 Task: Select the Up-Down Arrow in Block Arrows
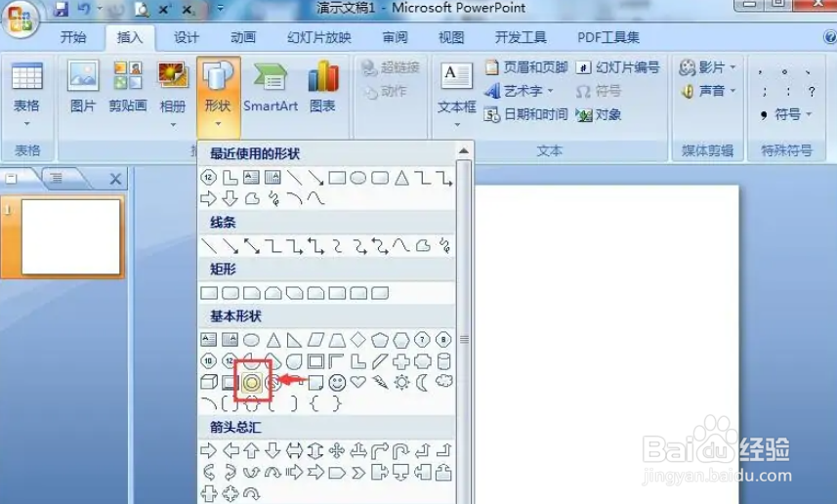[315, 451]
